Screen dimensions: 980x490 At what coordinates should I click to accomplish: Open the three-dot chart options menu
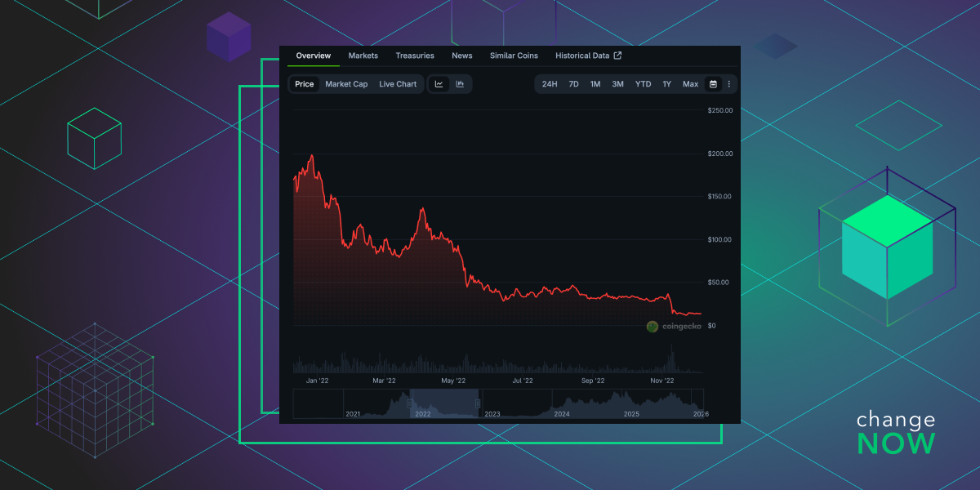click(728, 84)
